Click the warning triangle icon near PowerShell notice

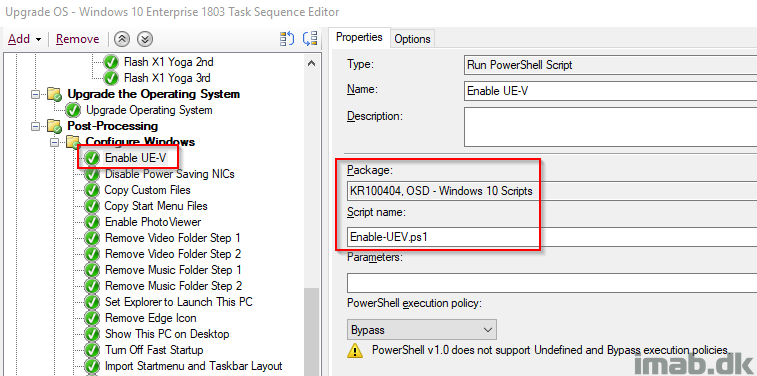pos(355,350)
